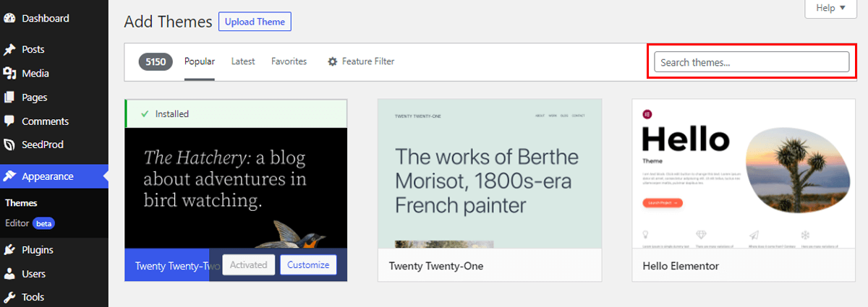Open the Plugins menu
Viewport: 868px width, 307px height.
click(54, 251)
